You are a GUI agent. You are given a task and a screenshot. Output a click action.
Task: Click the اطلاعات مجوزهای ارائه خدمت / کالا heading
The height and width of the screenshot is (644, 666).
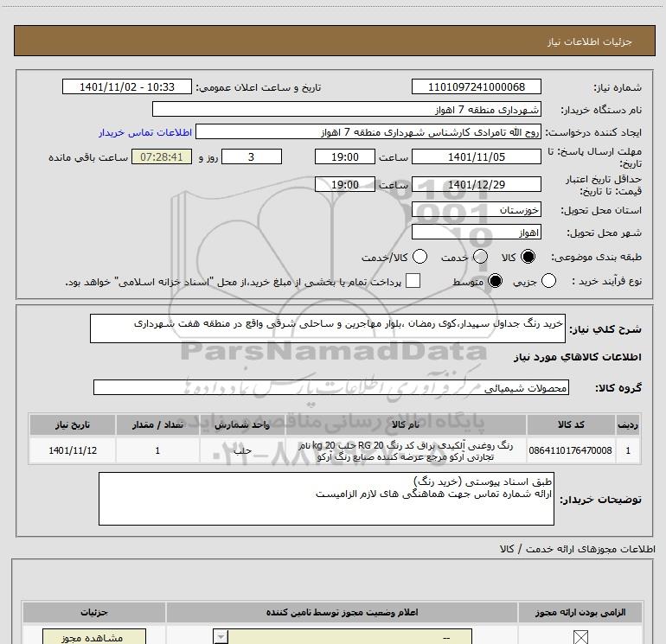pyautogui.click(x=577, y=549)
